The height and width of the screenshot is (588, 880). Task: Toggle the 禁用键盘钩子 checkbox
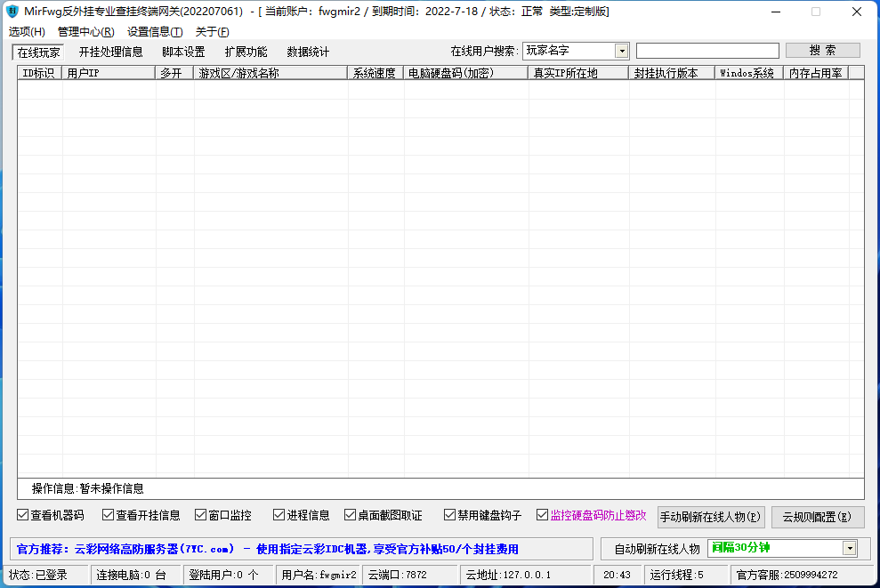[x=449, y=515]
